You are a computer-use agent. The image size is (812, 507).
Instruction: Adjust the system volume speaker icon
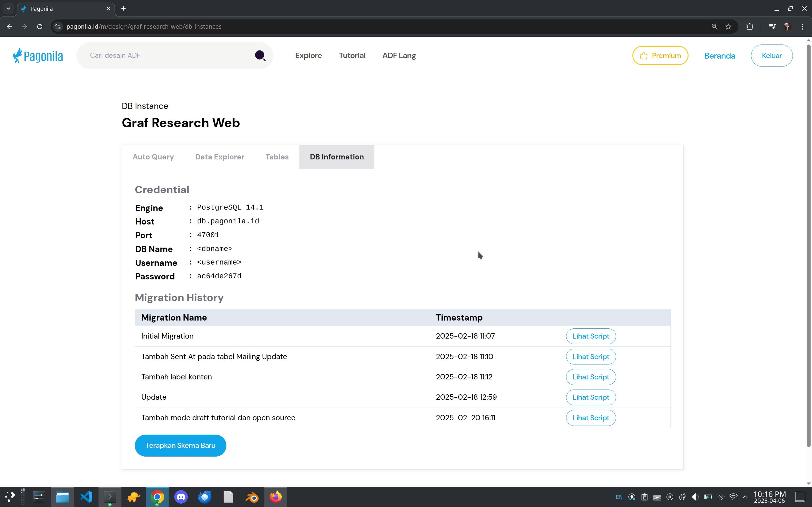point(695,497)
